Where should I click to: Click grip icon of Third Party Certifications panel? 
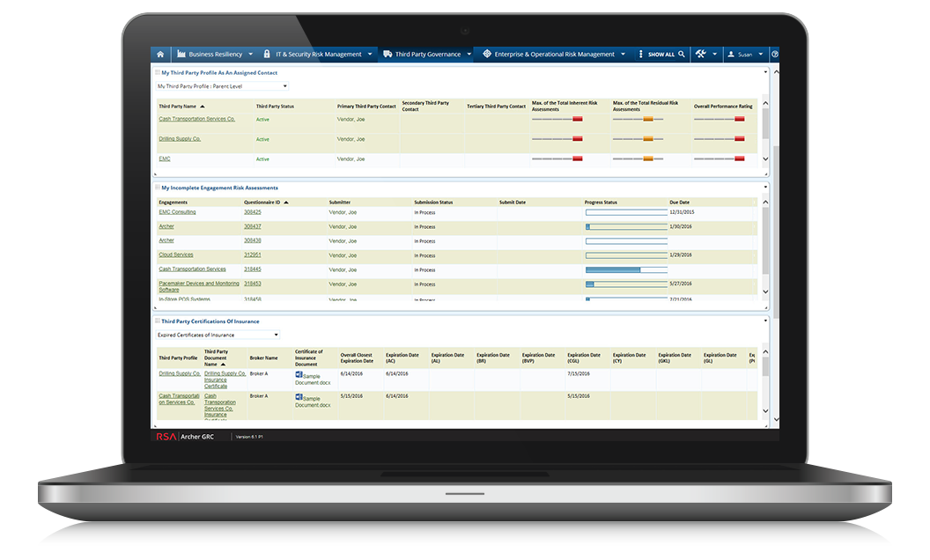click(158, 321)
